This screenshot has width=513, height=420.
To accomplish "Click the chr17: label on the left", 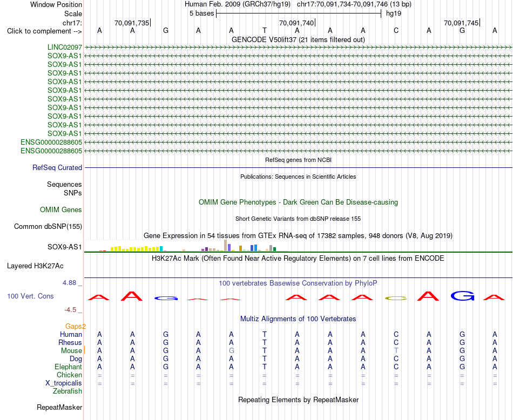I will tap(72, 23).
